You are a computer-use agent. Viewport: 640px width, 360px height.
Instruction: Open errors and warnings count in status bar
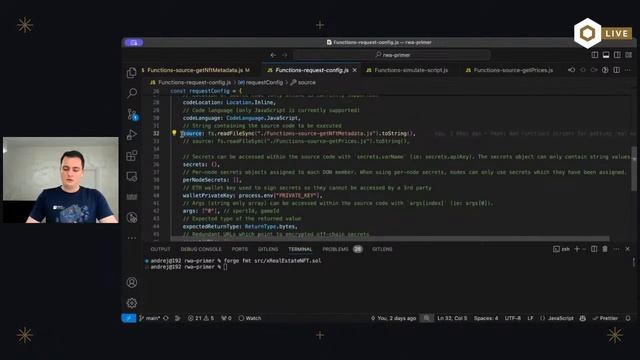click(201, 318)
